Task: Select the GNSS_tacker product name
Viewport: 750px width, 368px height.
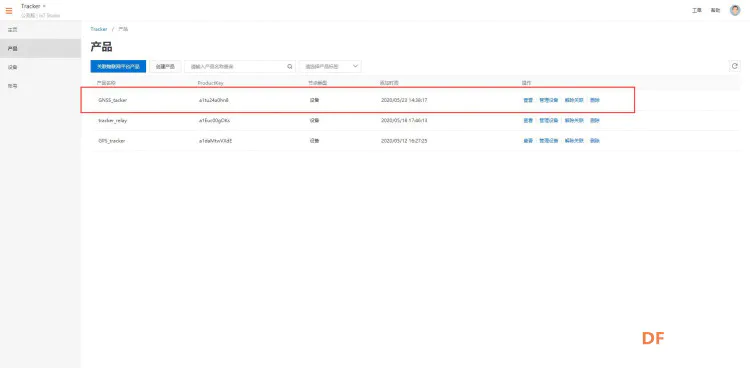Action: 112,100
